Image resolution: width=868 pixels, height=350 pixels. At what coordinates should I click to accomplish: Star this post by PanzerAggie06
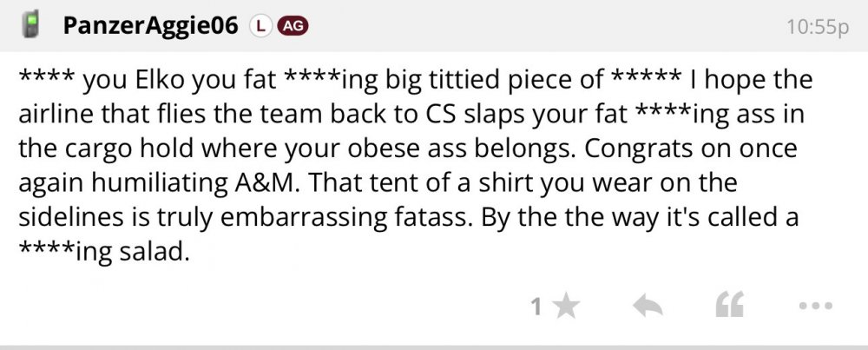point(567,306)
